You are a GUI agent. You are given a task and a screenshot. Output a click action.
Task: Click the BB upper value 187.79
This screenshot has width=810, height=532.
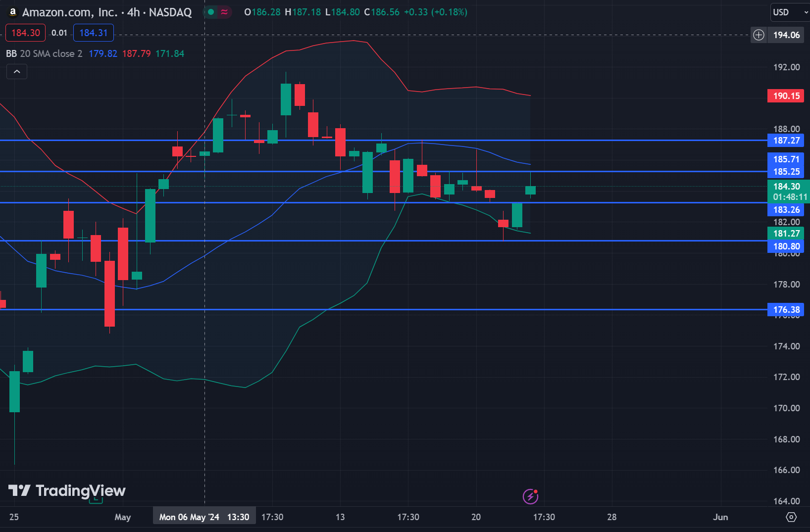137,53
